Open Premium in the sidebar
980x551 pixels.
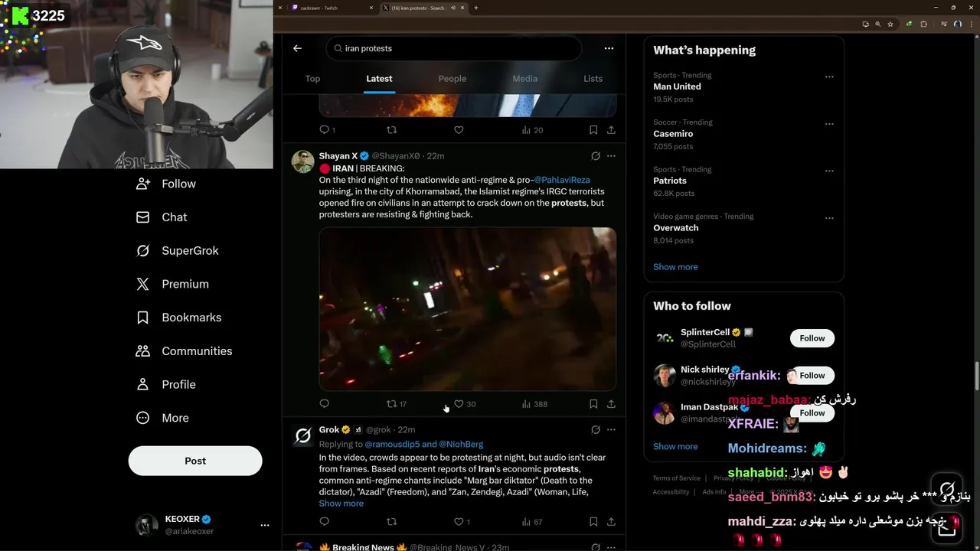(172, 284)
